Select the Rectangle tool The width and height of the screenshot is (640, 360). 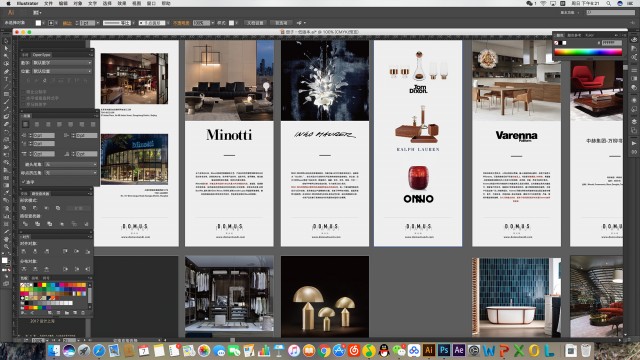(6, 94)
